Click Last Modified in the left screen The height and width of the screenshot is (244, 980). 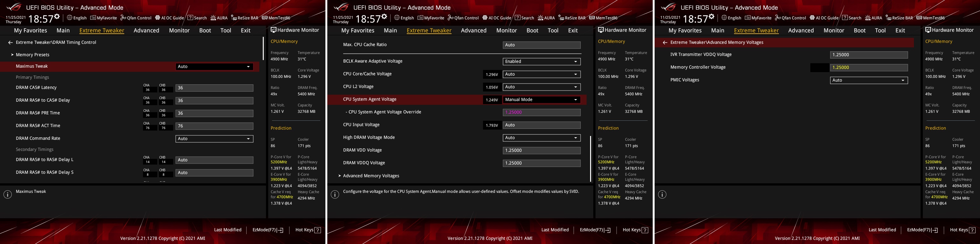pyautogui.click(x=228, y=230)
